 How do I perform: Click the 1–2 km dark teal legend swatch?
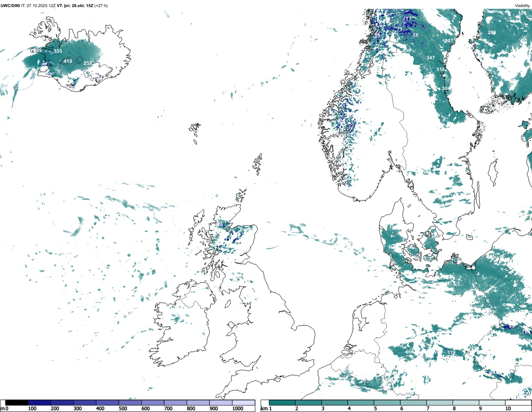tap(282, 403)
